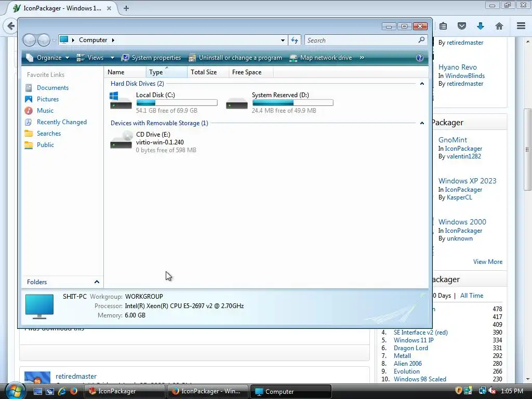Open CD Drive (E:) virtio-win icon
This screenshot has height=399, width=532.
pyautogui.click(x=121, y=140)
